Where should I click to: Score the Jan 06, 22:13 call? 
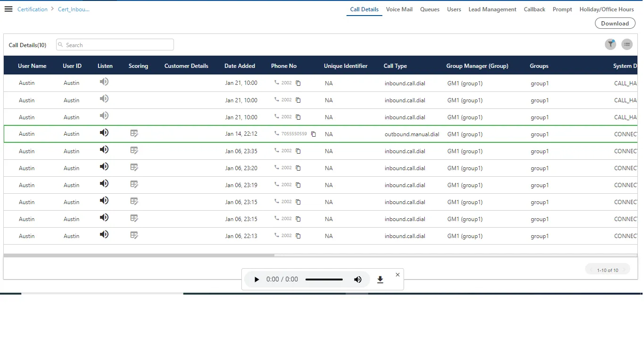tap(134, 236)
